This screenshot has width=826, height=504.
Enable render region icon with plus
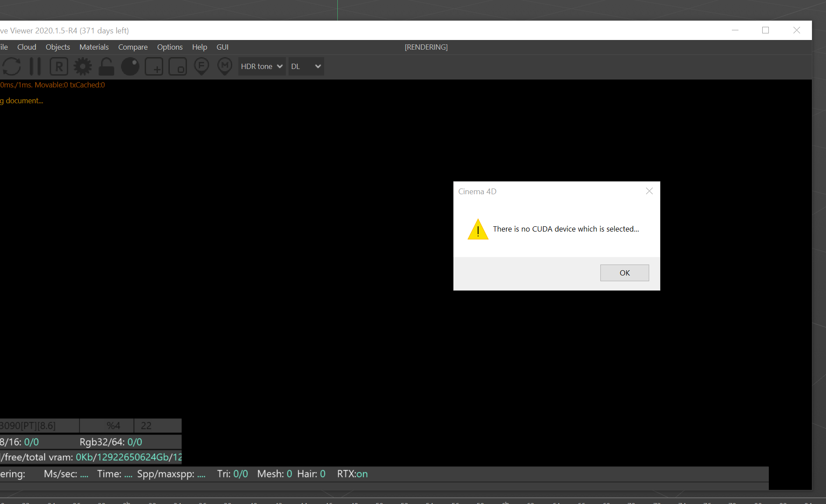pos(154,66)
